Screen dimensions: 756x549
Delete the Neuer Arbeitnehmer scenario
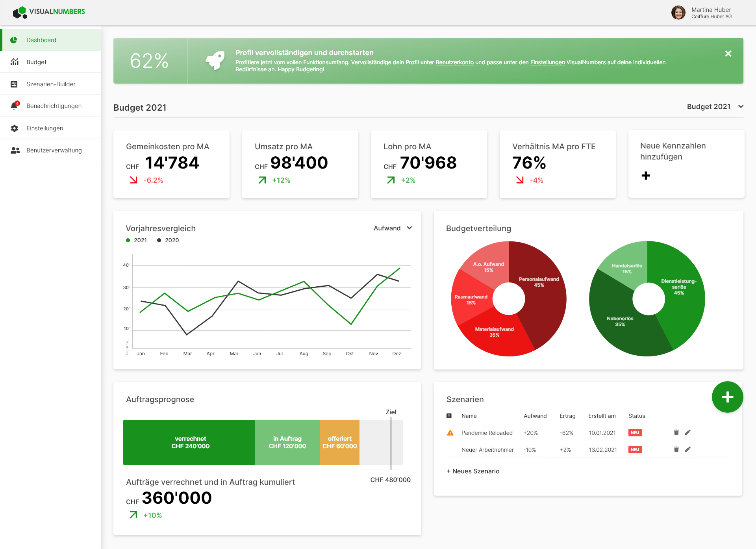coord(676,449)
